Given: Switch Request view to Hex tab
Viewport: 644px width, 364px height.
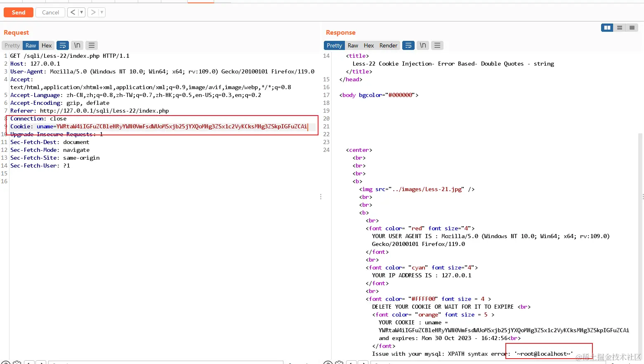Looking at the screenshot, I should tap(47, 45).
